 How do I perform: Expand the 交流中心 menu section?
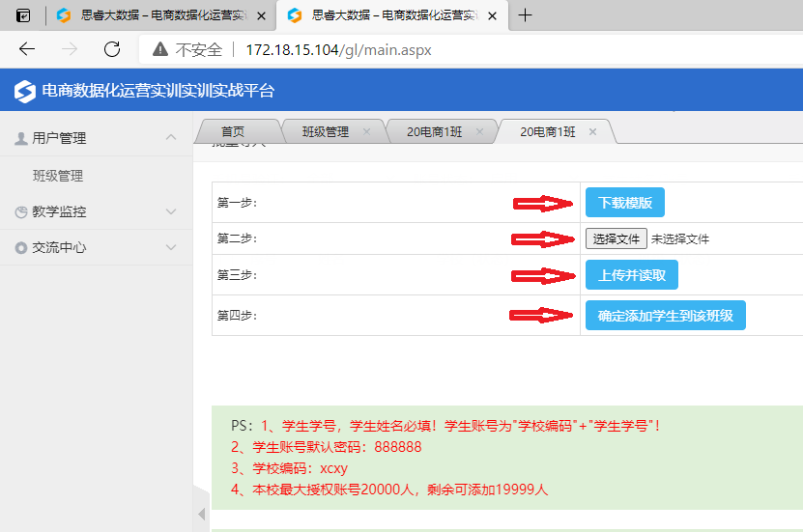coord(171,248)
